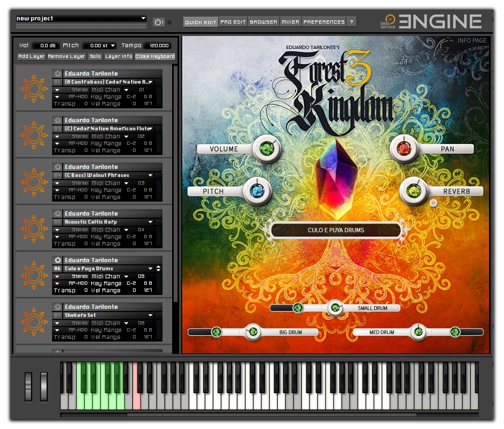Switch to QUICK EDIT tab

[201, 22]
